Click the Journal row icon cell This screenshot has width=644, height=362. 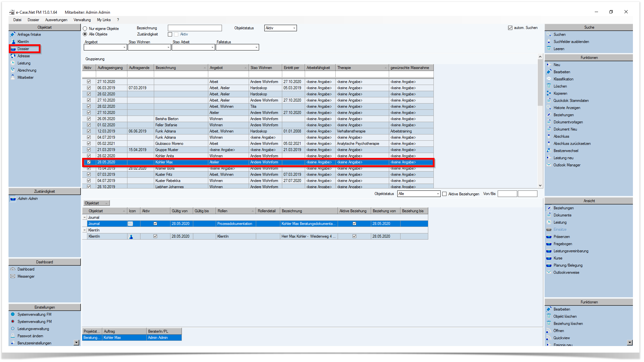pyautogui.click(x=130, y=224)
